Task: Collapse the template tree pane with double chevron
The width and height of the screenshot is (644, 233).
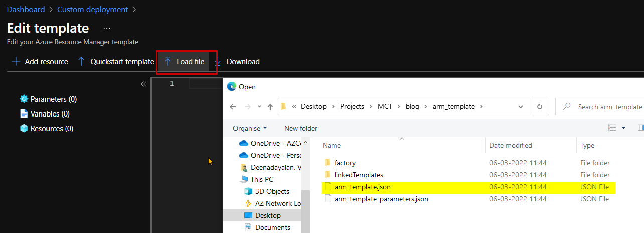Action: point(143,84)
